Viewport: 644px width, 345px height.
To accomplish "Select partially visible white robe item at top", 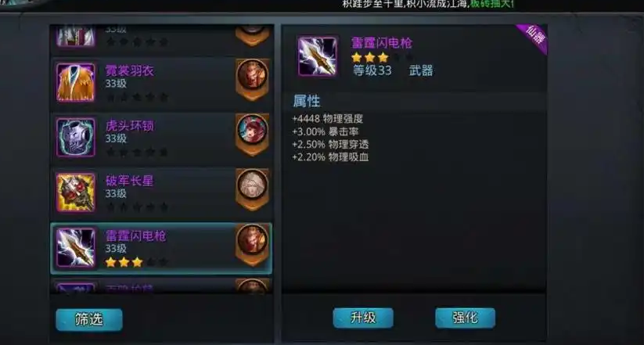I will pos(161,37).
